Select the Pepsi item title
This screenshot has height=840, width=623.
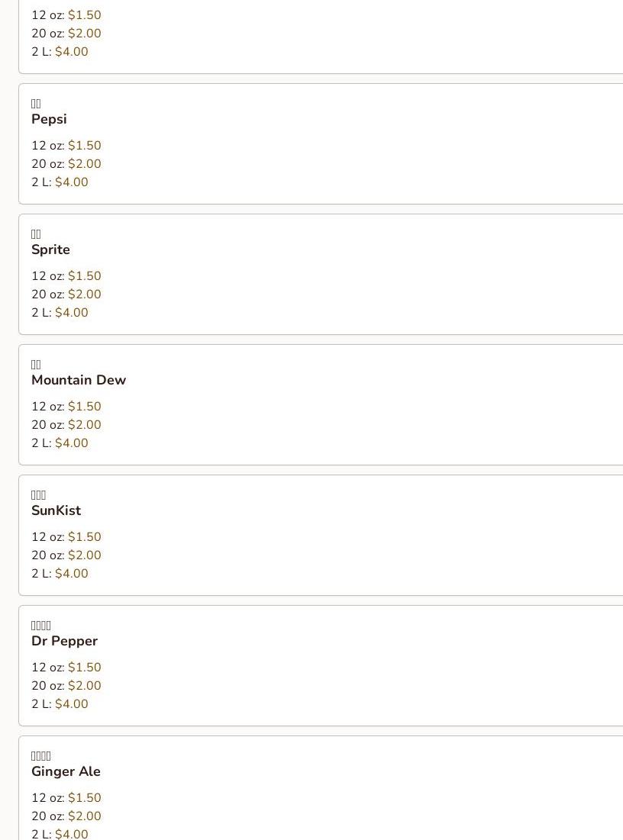49,119
